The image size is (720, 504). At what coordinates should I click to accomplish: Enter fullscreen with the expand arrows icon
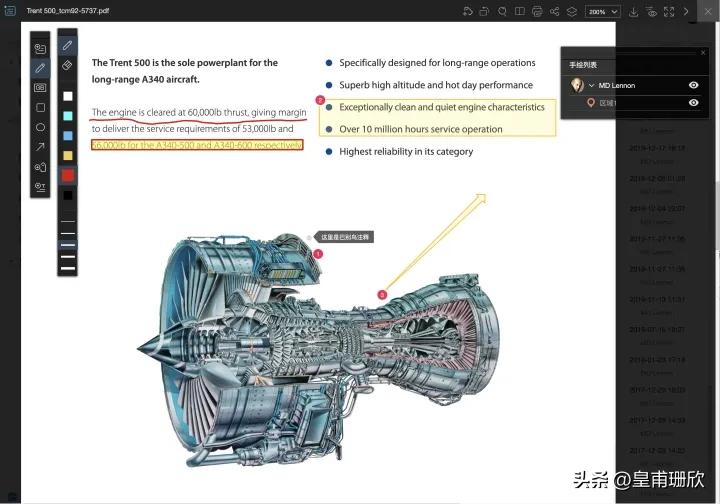tap(669, 11)
